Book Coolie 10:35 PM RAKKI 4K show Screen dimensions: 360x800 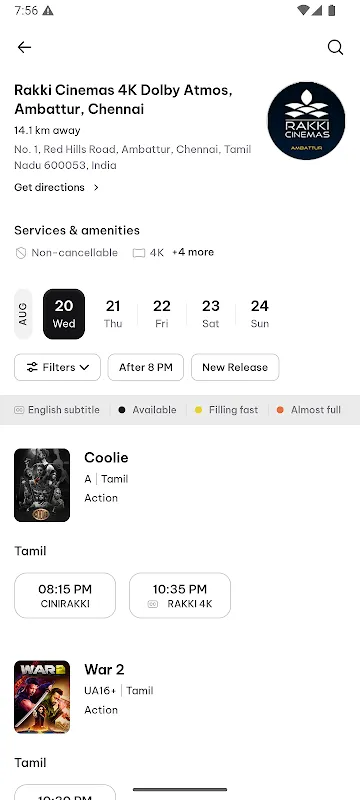[x=179, y=595]
